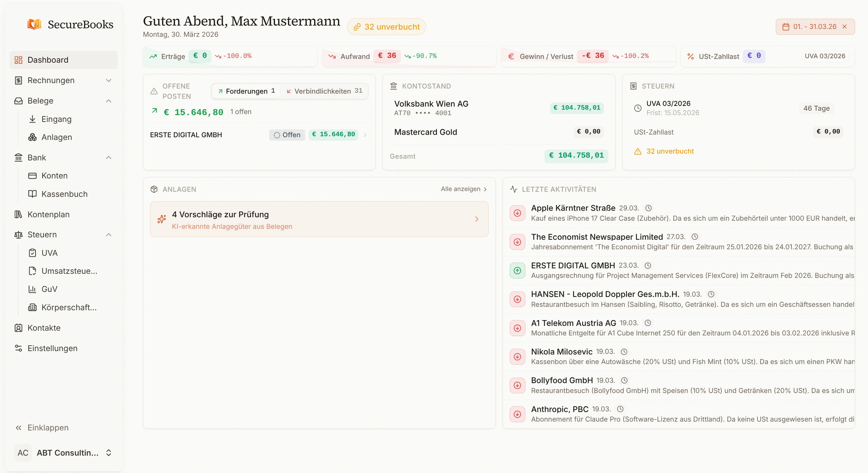Click the Letzte Aktivitäten pulse icon
Screen dimensions: 868x473
[x=513, y=189]
